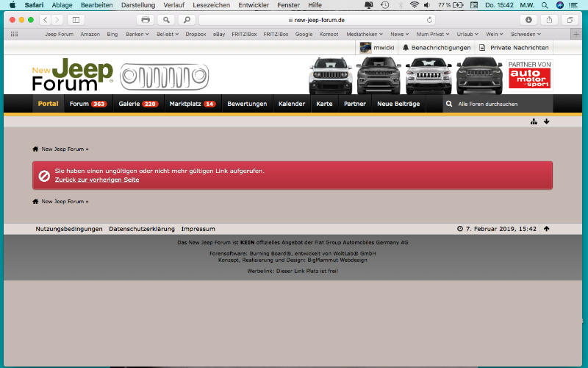Switch to the Marktplatz tab

click(192, 104)
